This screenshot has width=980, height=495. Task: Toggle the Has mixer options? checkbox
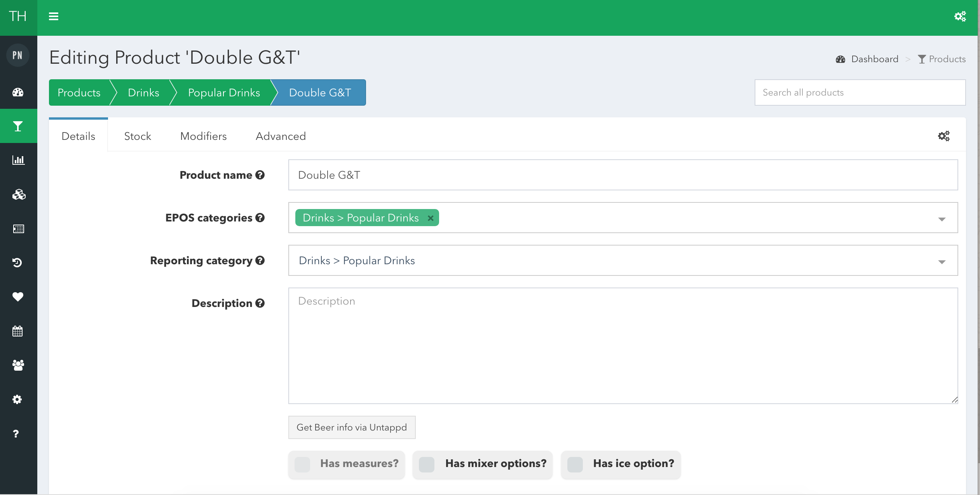coord(427,464)
